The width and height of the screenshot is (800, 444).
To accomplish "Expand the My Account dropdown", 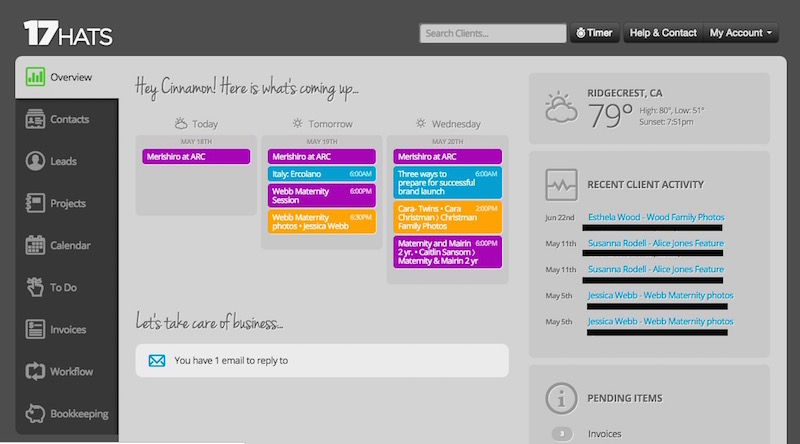I will [741, 33].
